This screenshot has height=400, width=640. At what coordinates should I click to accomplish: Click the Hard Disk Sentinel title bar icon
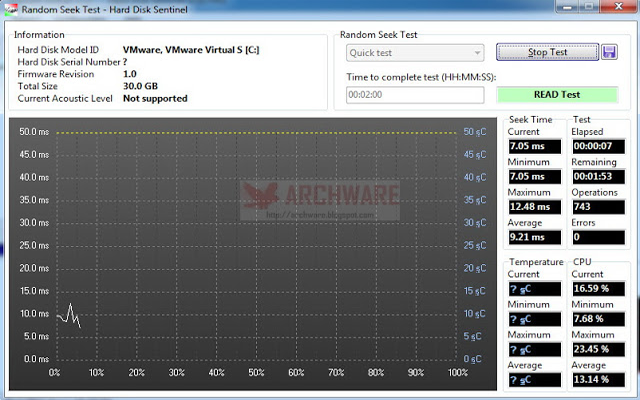click(11, 9)
